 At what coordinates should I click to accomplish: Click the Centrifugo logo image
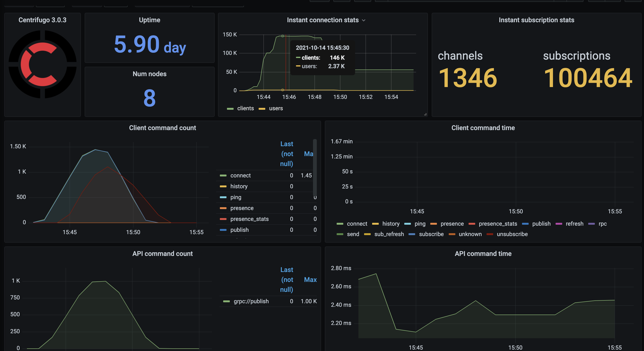coord(43,64)
